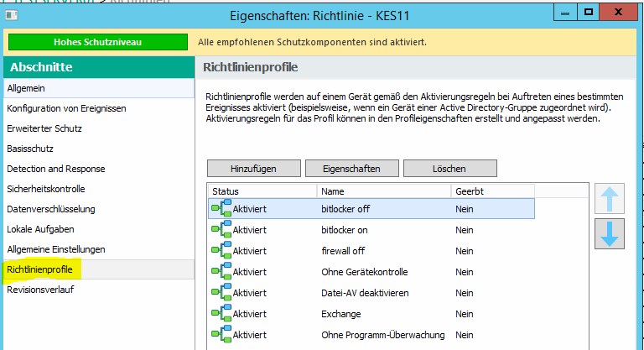Click the profile icon for Datei-AV deaktivieren
The width and height of the screenshot is (644, 350).
coord(221,292)
